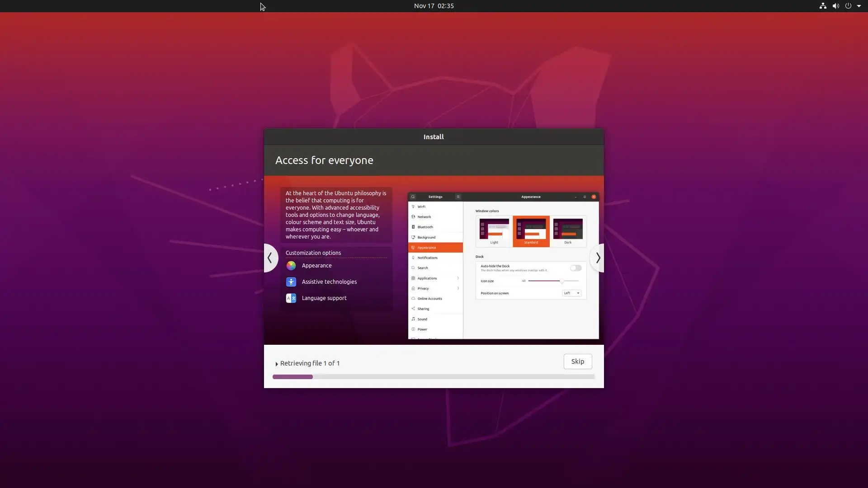Open the Position on screen Left dropdown

click(571, 293)
